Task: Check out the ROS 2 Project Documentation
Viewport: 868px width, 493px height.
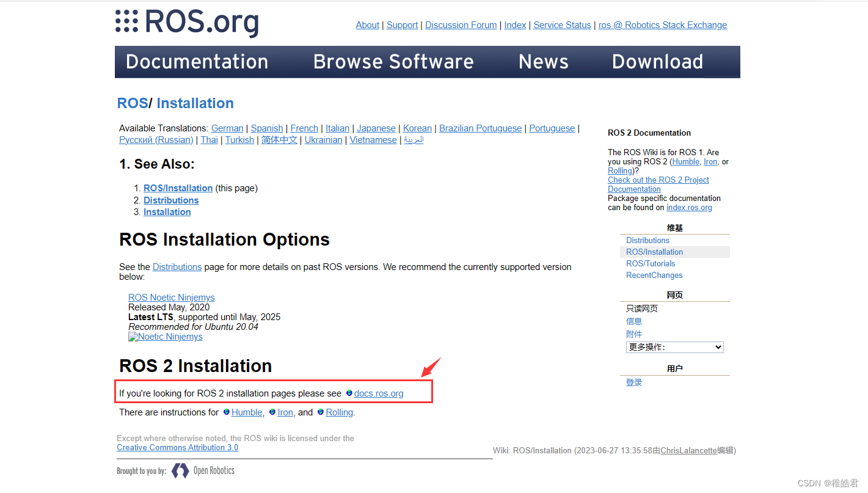Action: click(658, 184)
